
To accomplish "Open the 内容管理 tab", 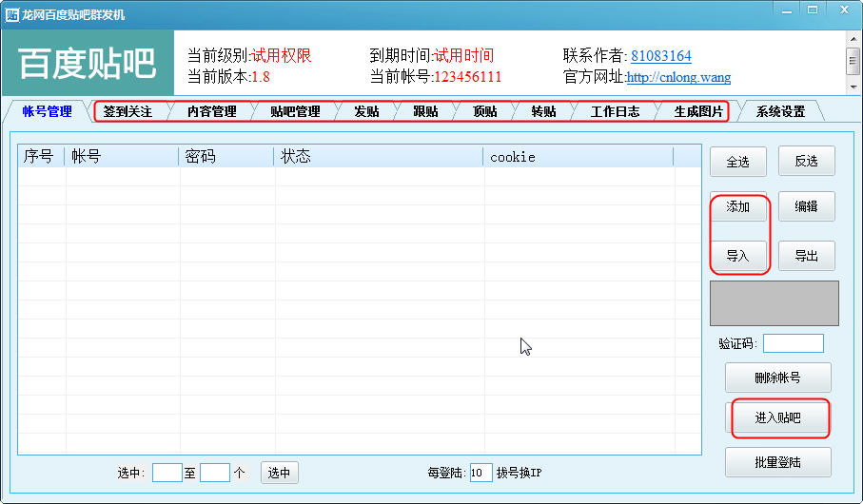I will 212,111.
